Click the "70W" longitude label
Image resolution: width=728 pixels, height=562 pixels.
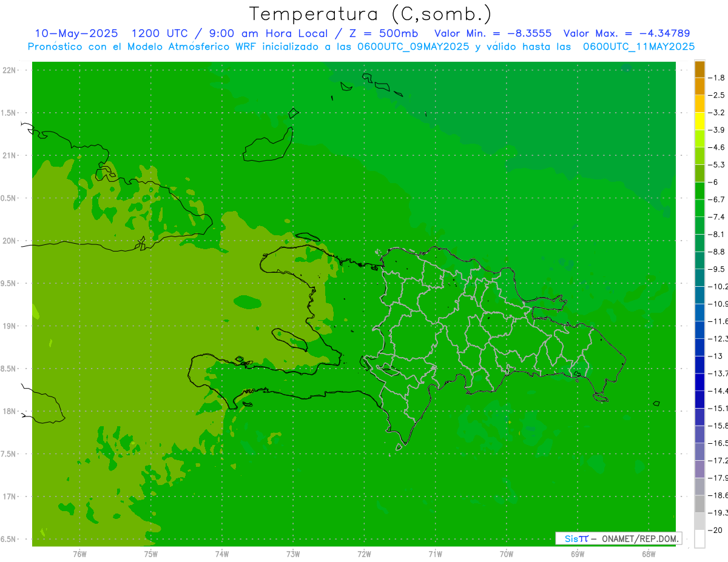[x=506, y=554]
